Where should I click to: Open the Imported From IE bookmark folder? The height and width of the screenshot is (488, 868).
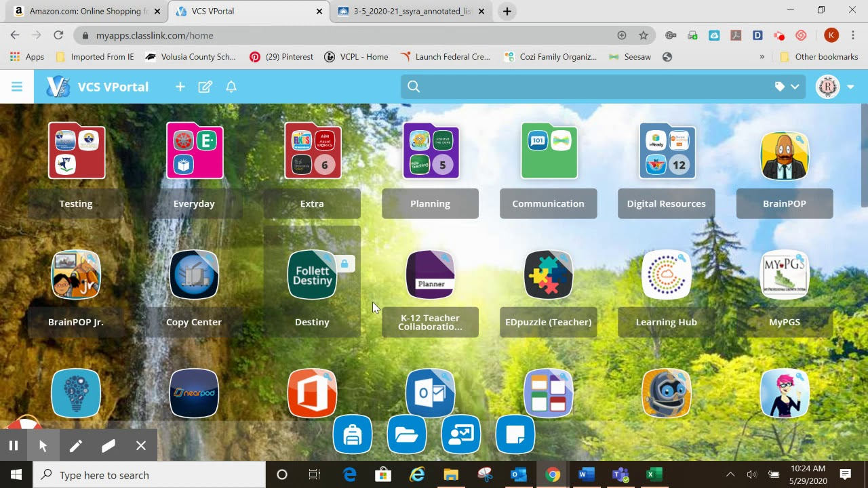pyautogui.click(x=94, y=57)
